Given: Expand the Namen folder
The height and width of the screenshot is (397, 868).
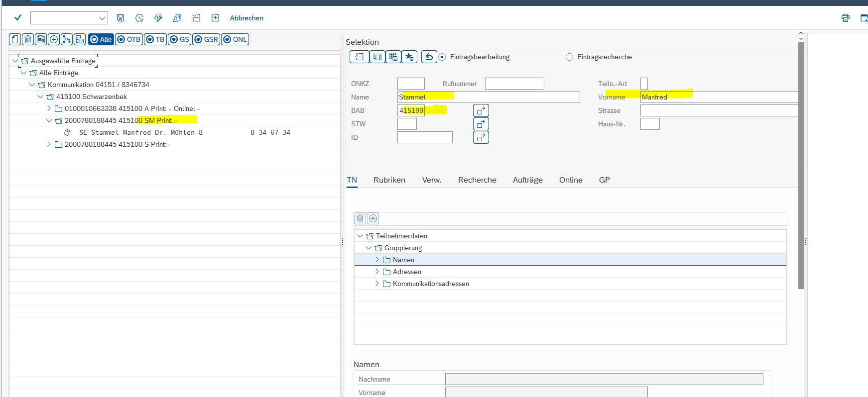Looking at the screenshot, I should click(x=377, y=260).
